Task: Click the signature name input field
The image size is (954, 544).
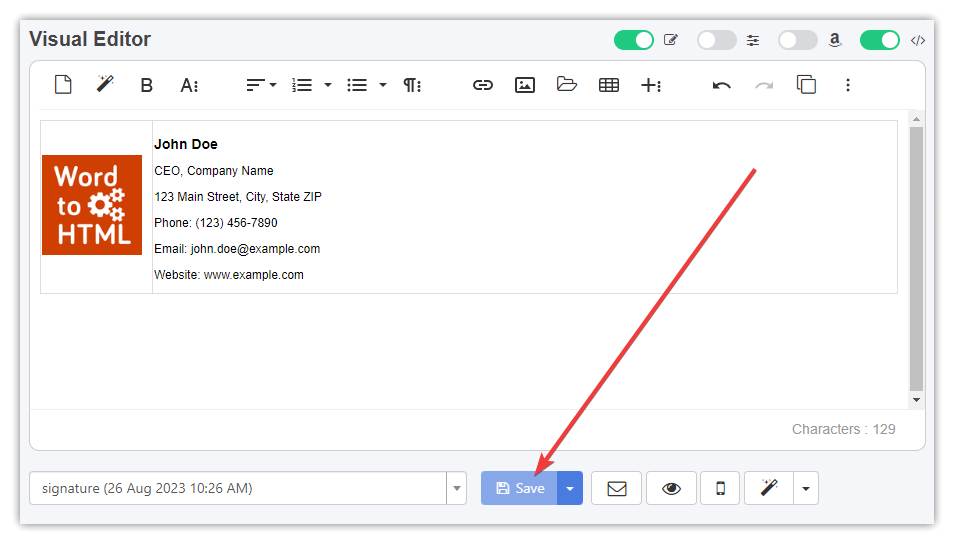Action: pos(238,488)
